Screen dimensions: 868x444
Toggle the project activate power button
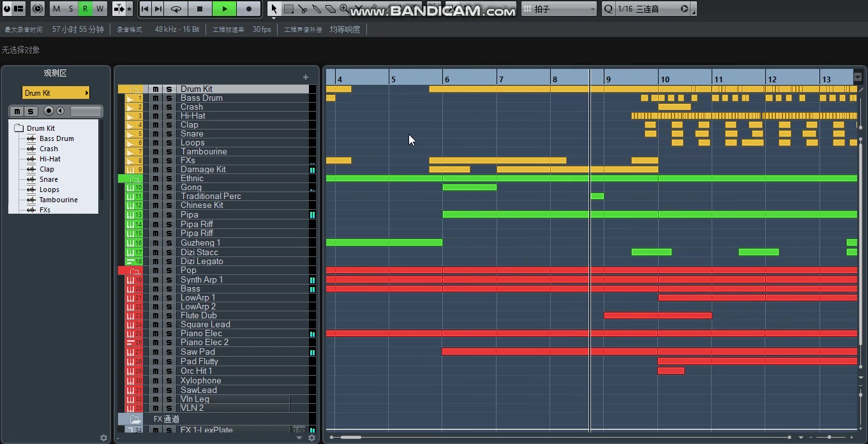6,9
